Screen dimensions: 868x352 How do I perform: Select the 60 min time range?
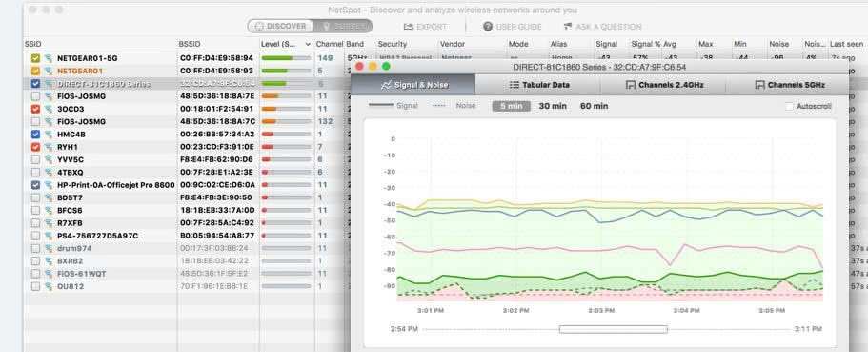(x=594, y=106)
